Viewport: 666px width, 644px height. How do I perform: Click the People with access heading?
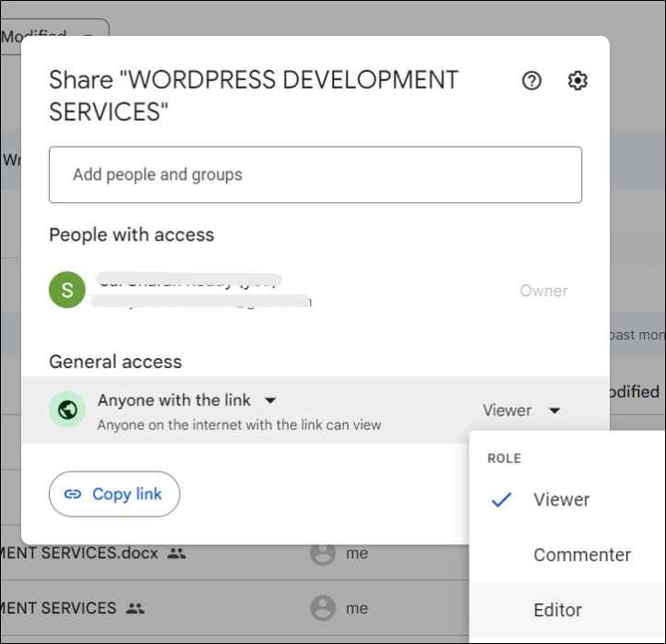coord(132,235)
